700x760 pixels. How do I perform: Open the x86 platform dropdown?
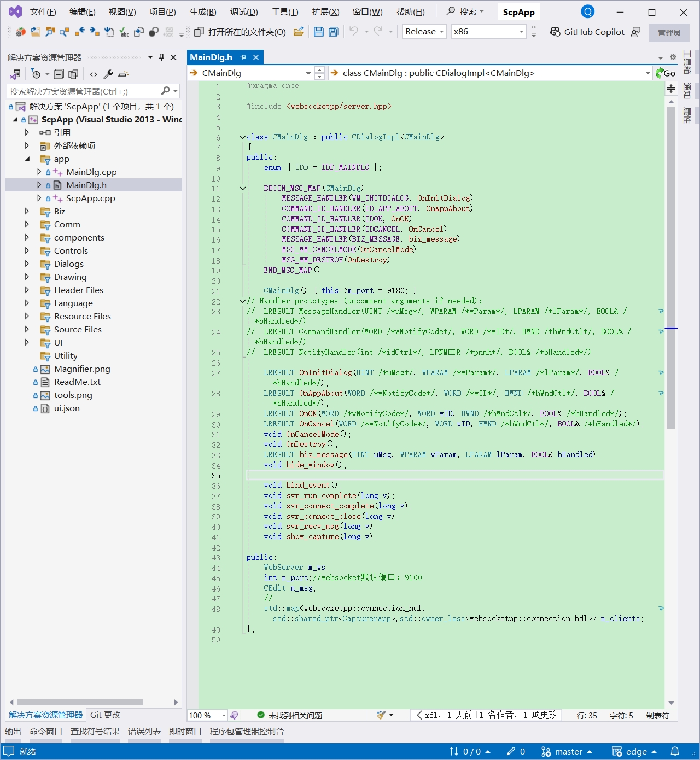point(488,32)
